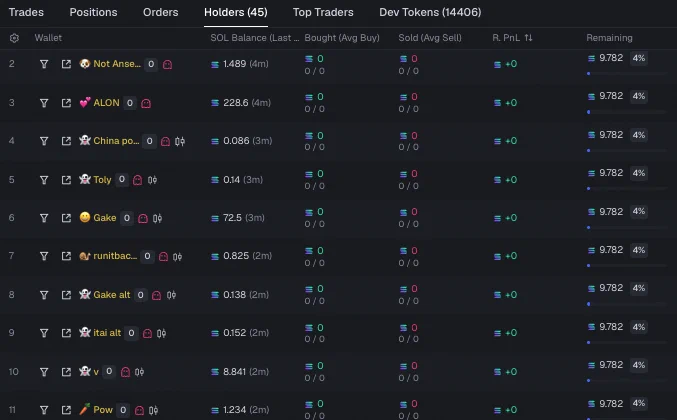Click candlestick icon in China po... row
The width and height of the screenshot is (677, 420).
point(180,141)
